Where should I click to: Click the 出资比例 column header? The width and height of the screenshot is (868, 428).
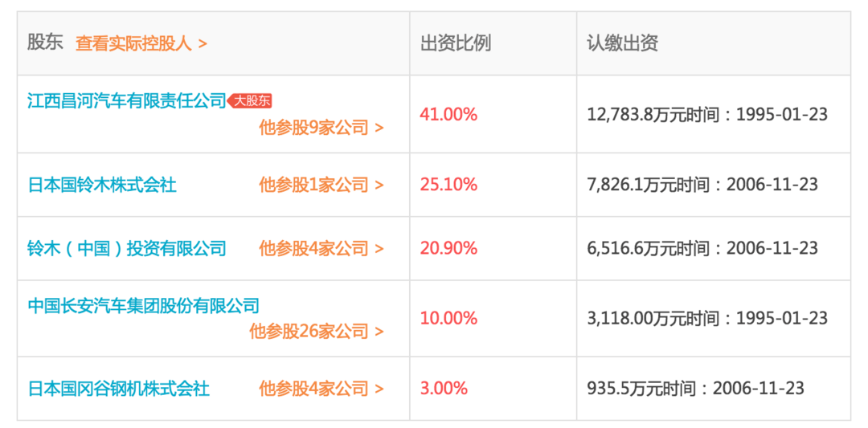(x=456, y=43)
